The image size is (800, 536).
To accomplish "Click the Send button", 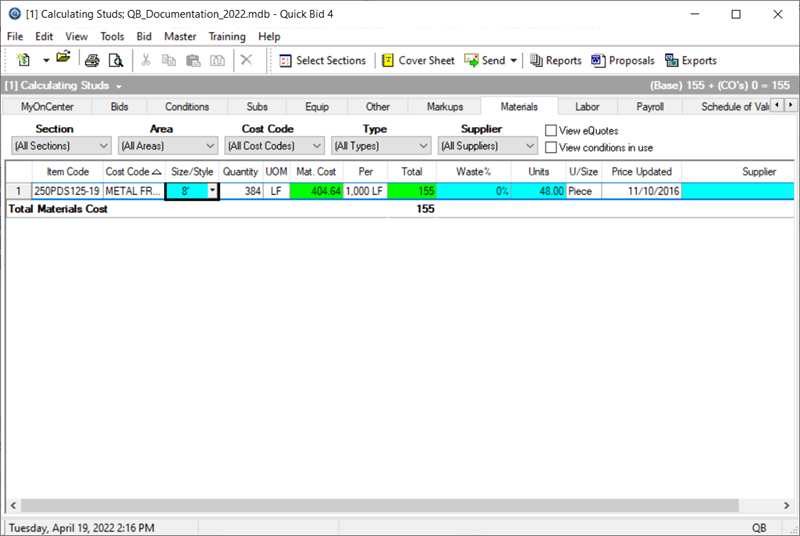I will pos(485,61).
